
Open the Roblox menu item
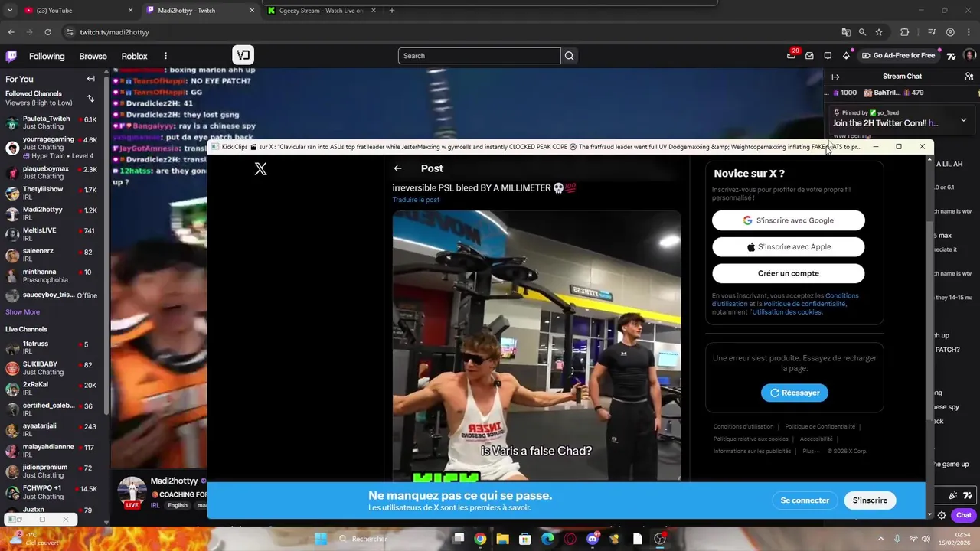tap(134, 56)
